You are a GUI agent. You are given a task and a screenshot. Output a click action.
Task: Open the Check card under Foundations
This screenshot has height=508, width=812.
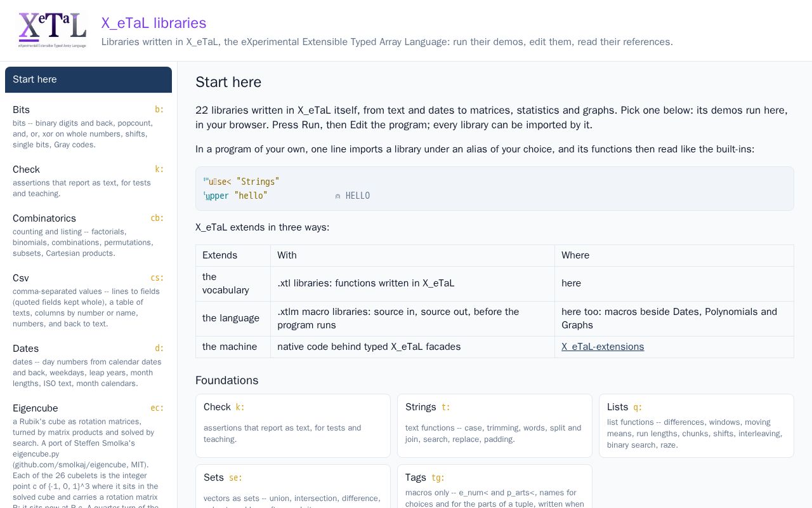tap(293, 425)
